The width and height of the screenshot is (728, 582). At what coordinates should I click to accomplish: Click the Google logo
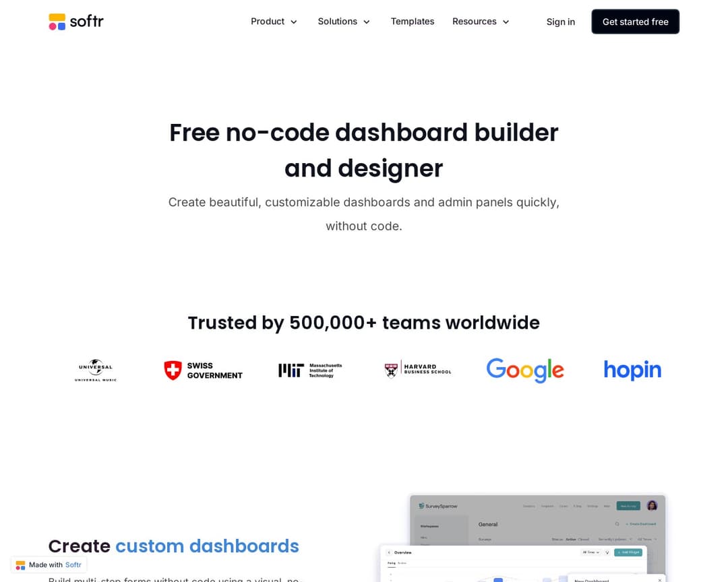[x=525, y=370]
